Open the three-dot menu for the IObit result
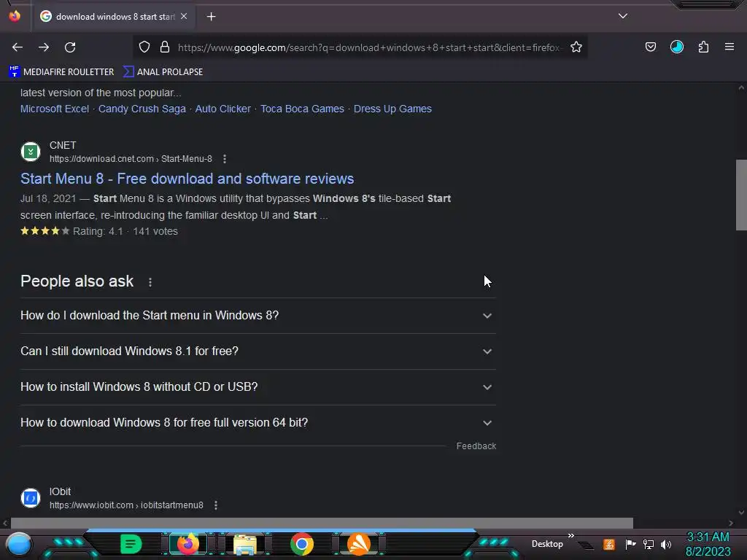 pos(216,505)
